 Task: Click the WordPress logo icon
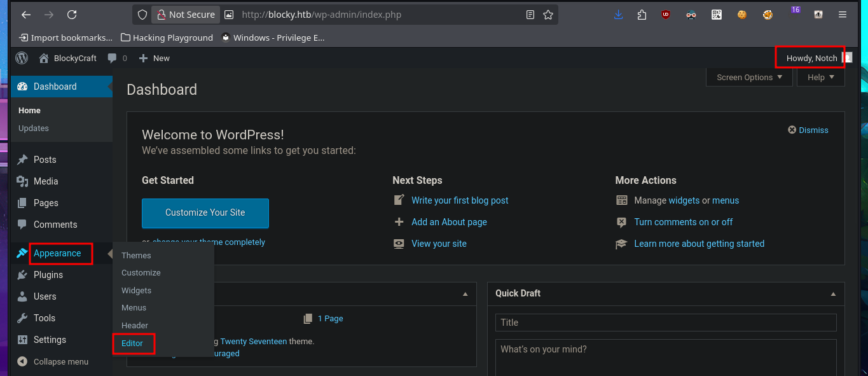(22, 58)
